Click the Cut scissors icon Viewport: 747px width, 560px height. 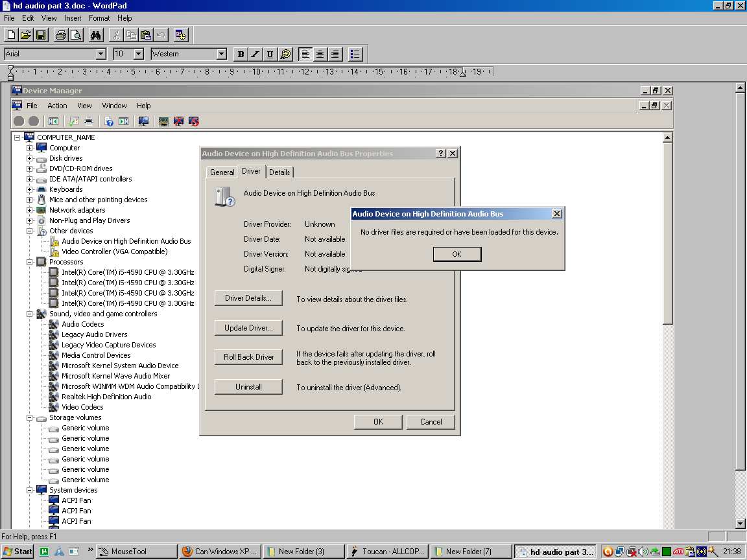[116, 35]
